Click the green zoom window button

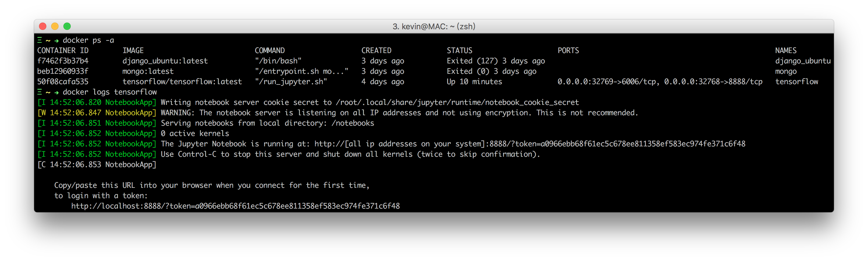[x=67, y=26]
